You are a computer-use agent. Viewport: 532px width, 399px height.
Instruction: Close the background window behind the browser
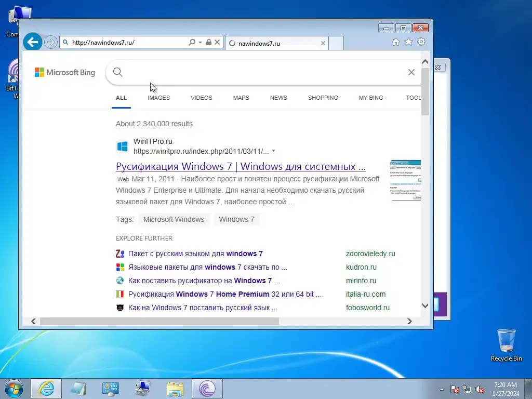pyautogui.click(x=438, y=67)
